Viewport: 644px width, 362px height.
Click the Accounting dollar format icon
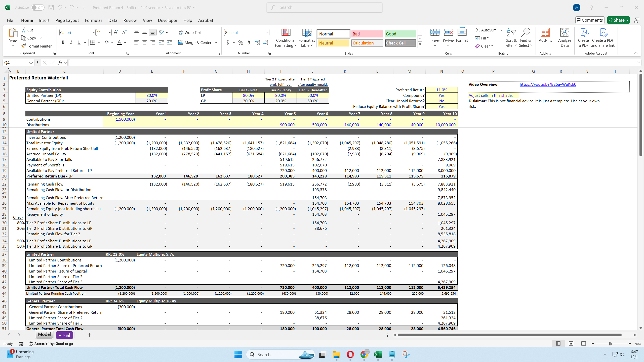[228, 42]
